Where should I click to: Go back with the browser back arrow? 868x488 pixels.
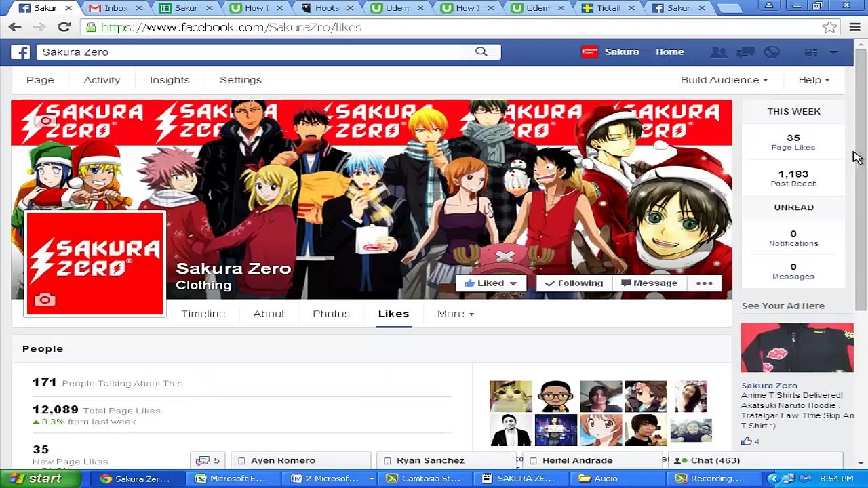tap(15, 27)
